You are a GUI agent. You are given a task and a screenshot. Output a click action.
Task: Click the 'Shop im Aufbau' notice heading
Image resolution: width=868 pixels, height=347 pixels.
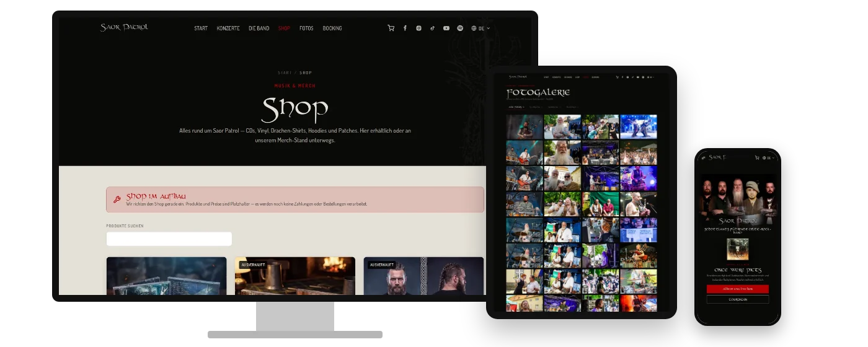pyautogui.click(x=156, y=196)
